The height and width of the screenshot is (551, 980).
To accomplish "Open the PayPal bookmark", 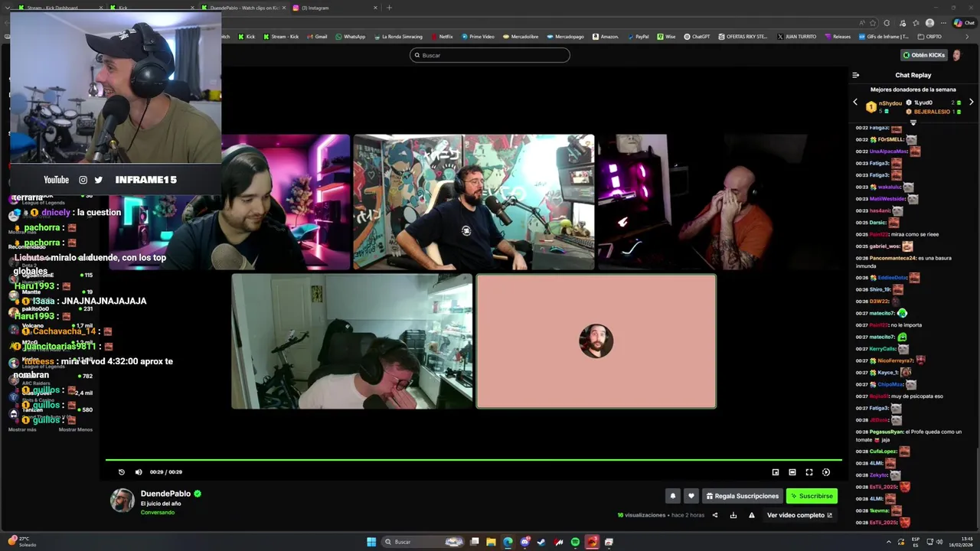I will point(638,37).
